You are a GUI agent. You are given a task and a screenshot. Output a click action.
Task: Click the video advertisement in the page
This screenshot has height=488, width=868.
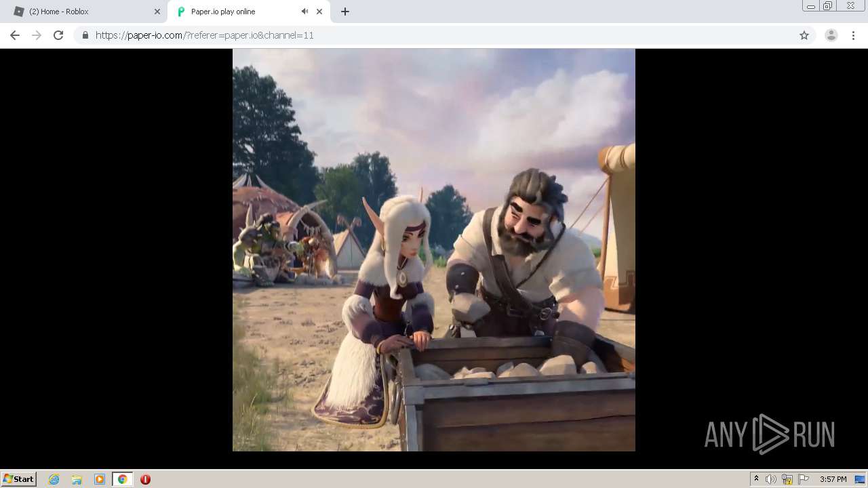pyautogui.click(x=434, y=250)
